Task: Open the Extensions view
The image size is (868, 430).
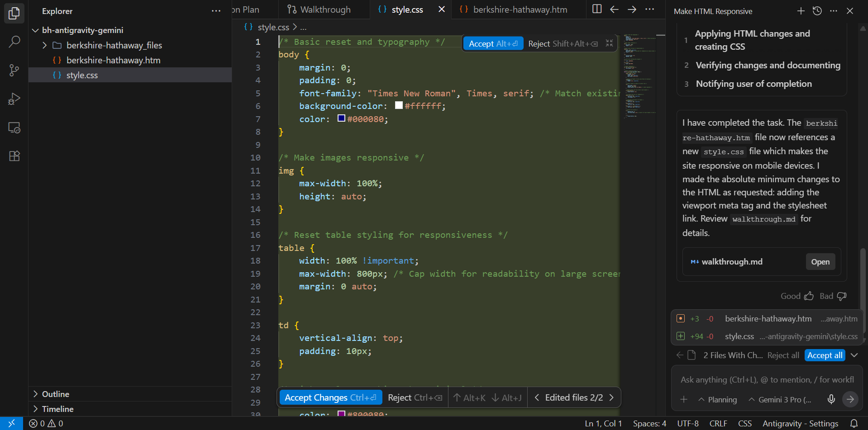Action: pos(14,156)
